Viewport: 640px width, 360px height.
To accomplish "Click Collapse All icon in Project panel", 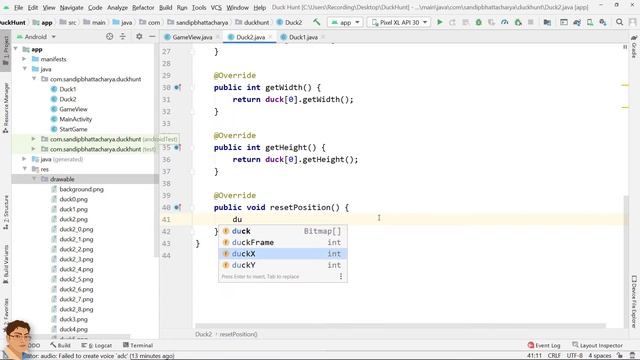I will (123, 37).
